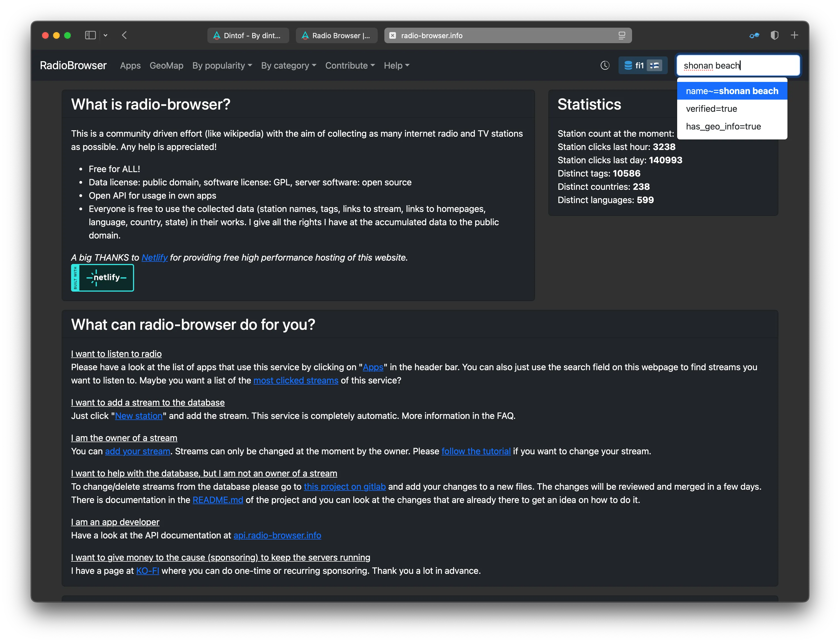The width and height of the screenshot is (840, 643).
Task: Click the new tab plus icon
Action: [794, 35]
